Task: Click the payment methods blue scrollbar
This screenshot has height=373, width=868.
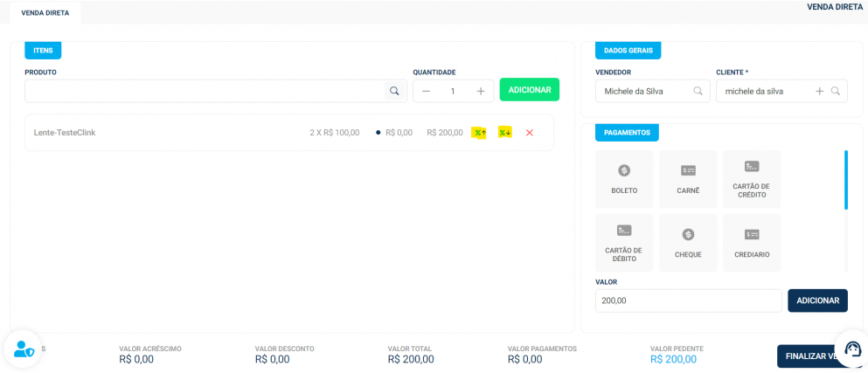Action: [845, 180]
